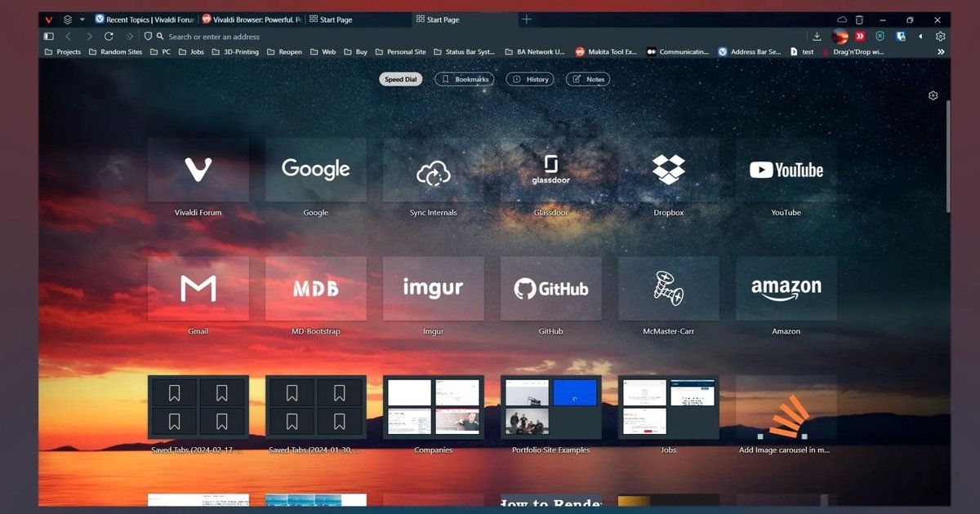Toggle the side panel button
Image resolution: width=980 pixels, height=514 pixels.
click(x=49, y=36)
